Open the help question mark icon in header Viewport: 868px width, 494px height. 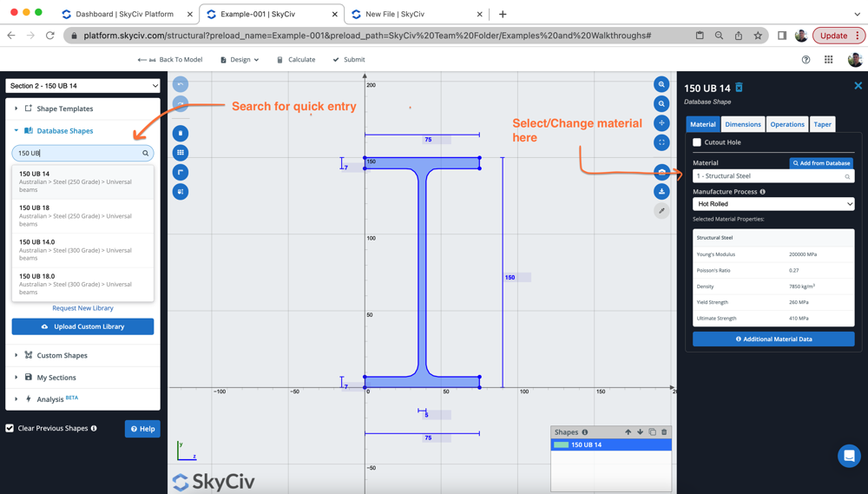(806, 60)
